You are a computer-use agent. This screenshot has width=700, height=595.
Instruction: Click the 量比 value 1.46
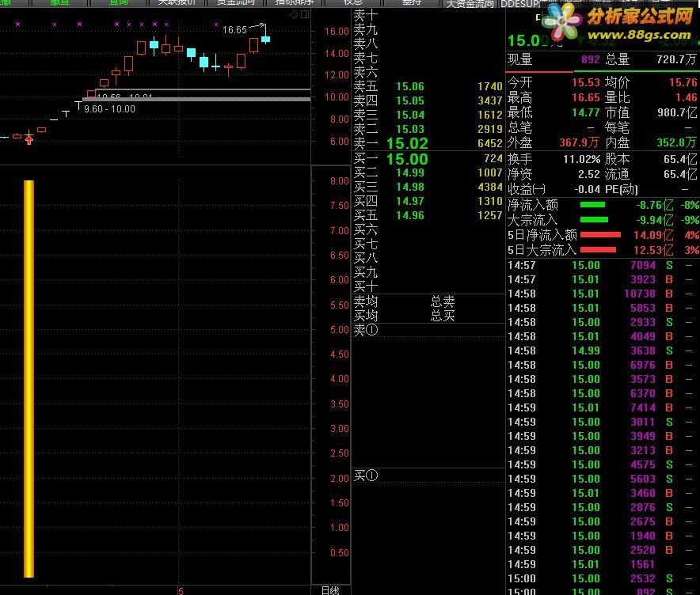coord(687,97)
